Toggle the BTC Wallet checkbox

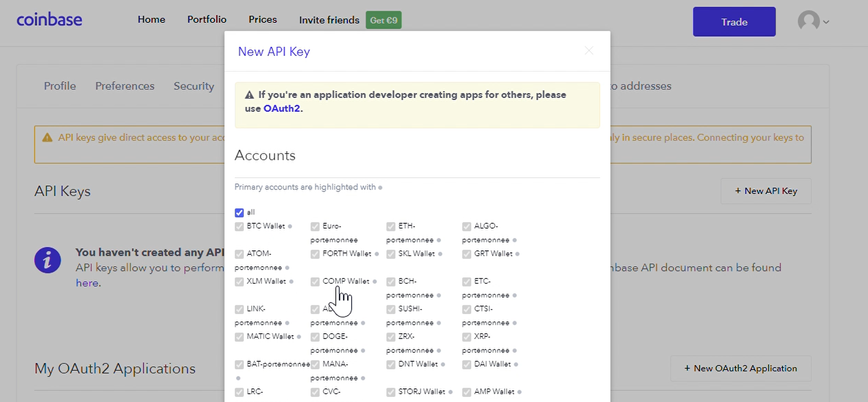click(x=239, y=226)
